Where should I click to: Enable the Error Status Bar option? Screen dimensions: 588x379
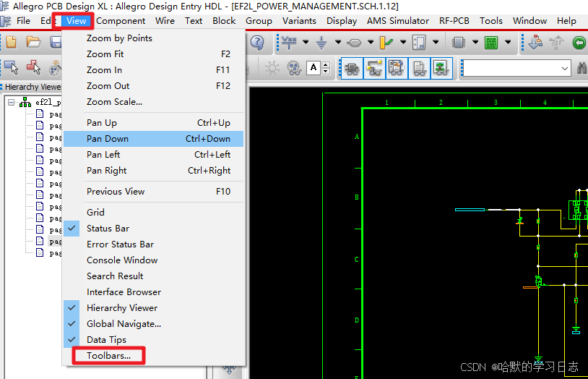click(x=154, y=244)
